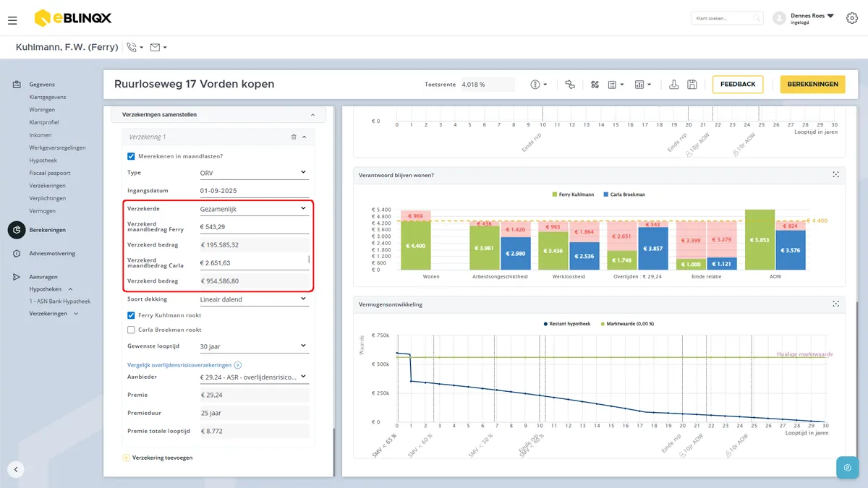Open the chart options toolbar icon
Image resolution: width=868 pixels, height=488 pixels.
coord(642,85)
